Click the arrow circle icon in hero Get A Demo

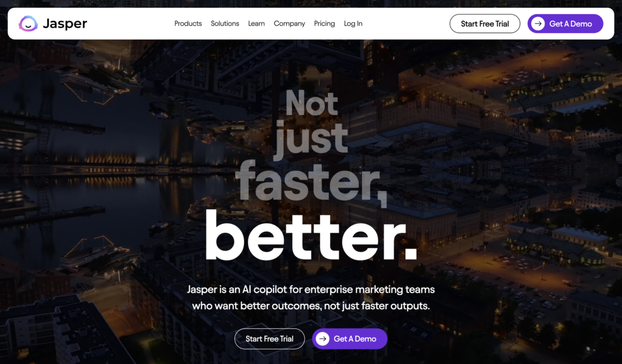click(x=322, y=339)
